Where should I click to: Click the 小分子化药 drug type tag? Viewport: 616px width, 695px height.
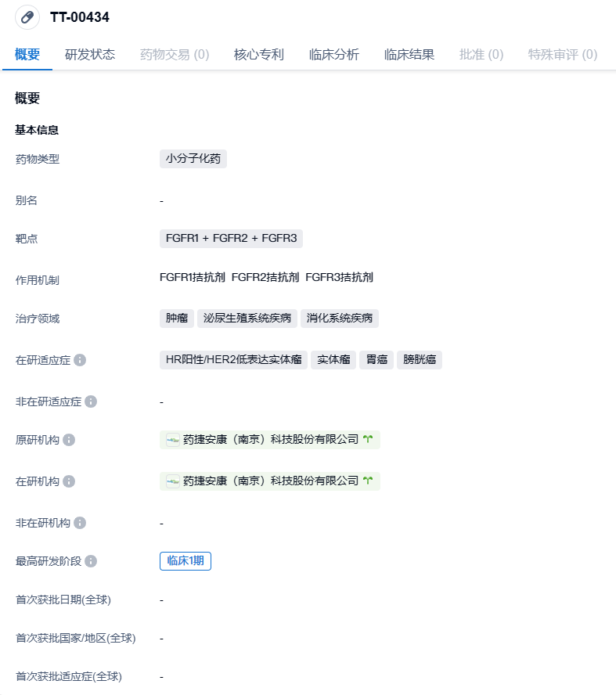193,159
